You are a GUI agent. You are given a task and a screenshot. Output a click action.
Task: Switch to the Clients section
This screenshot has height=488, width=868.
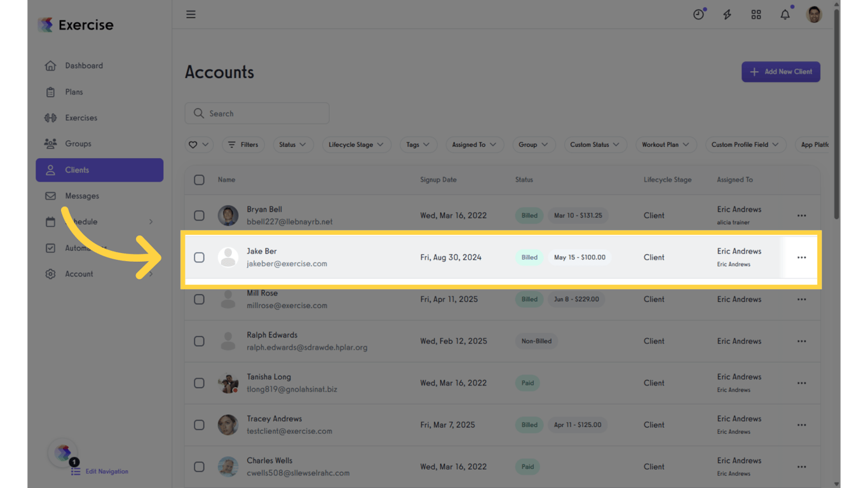point(77,170)
